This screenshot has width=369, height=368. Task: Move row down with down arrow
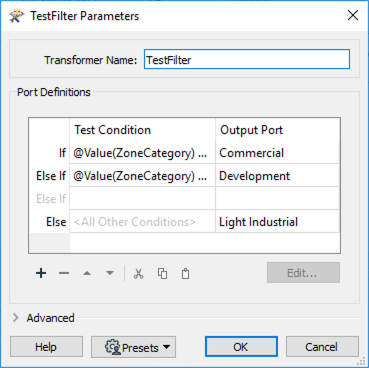pyautogui.click(x=110, y=273)
